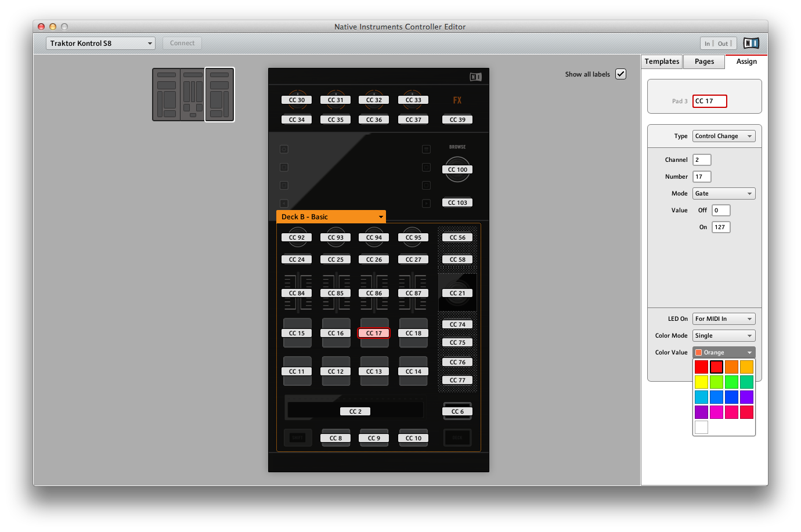Select the CC 56 button

point(457,237)
